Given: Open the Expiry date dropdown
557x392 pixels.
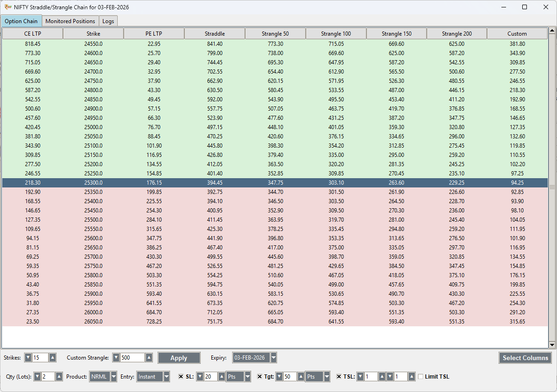Looking at the screenshot, I should 273,358.
